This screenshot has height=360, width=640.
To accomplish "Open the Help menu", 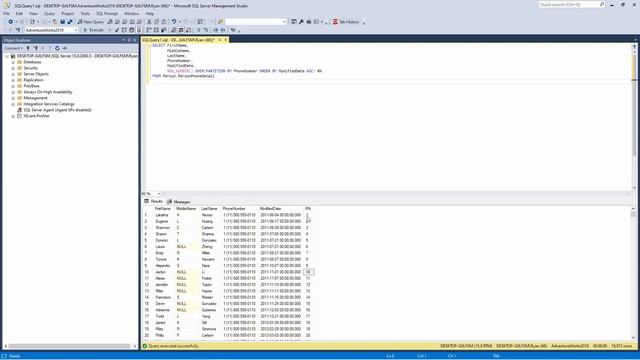I will click(x=150, y=13).
